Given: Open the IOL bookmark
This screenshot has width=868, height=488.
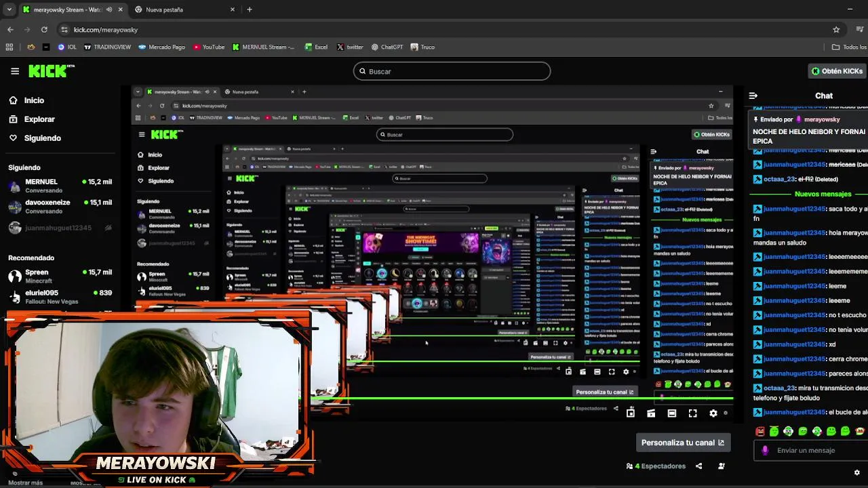Looking at the screenshot, I should (67, 47).
